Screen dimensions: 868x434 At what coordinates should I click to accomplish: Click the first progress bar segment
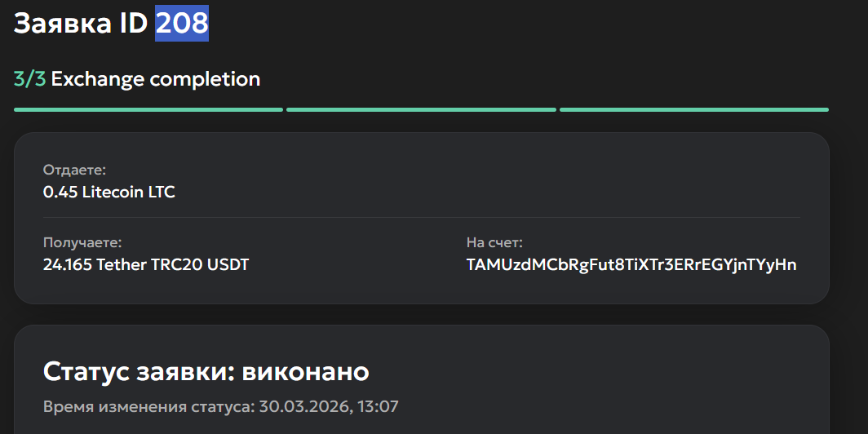[x=148, y=109]
